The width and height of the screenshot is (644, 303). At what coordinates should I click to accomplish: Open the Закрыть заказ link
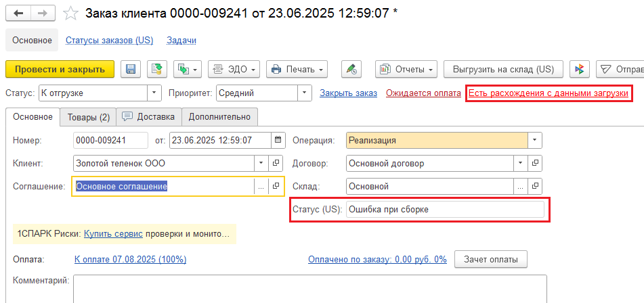[x=348, y=93]
